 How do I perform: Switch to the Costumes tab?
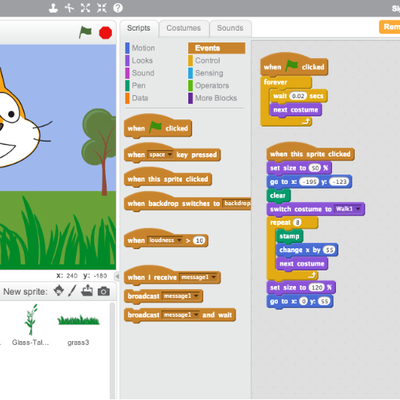coord(184,28)
